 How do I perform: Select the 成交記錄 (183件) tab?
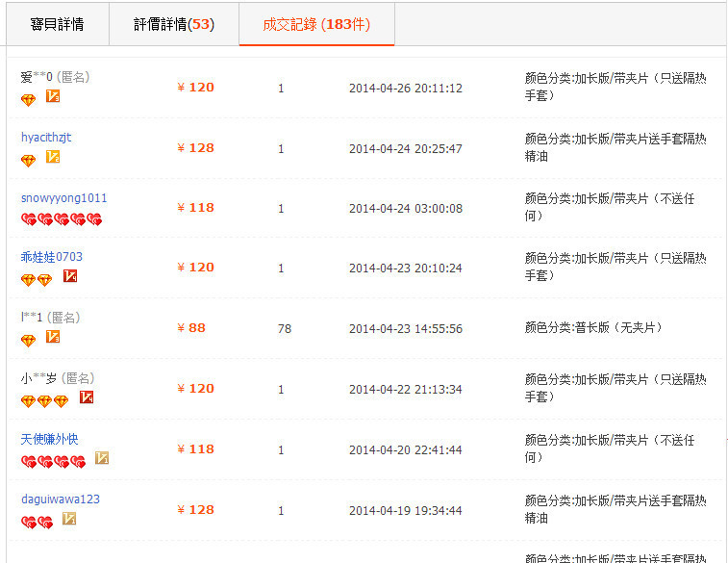[316, 24]
